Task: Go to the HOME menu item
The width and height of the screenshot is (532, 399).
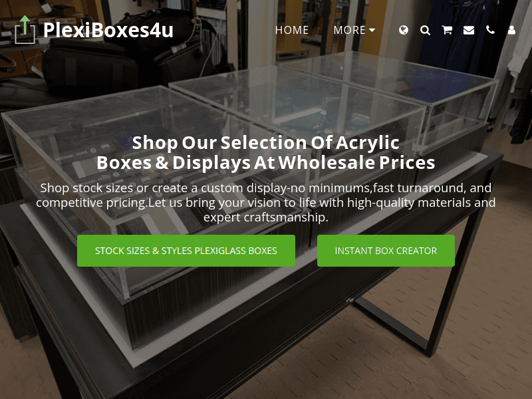Action: point(292,30)
